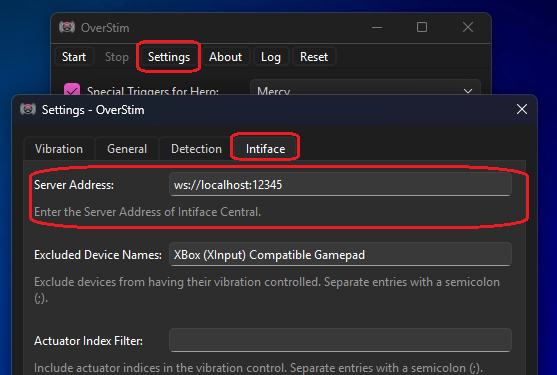The image size is (557, 375).
Task: Close the Settings - OverStim dialog
Action: click(521, 109)
